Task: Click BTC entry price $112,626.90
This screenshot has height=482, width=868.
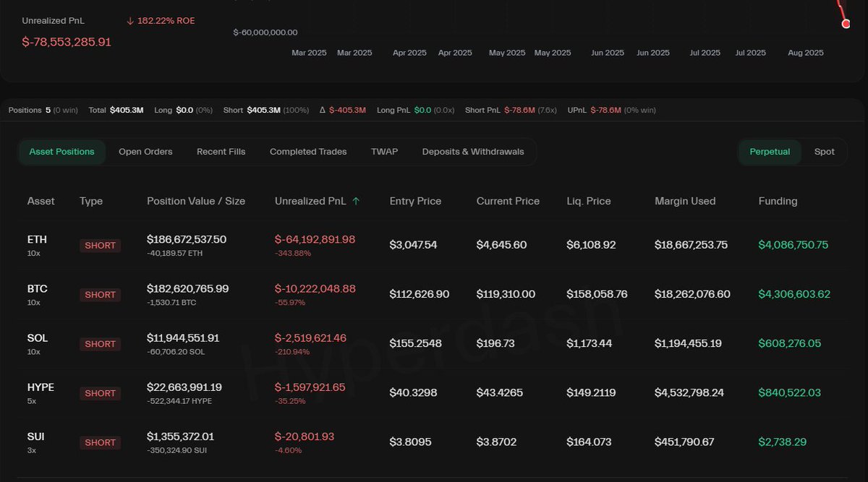Action: pos(420,294)
